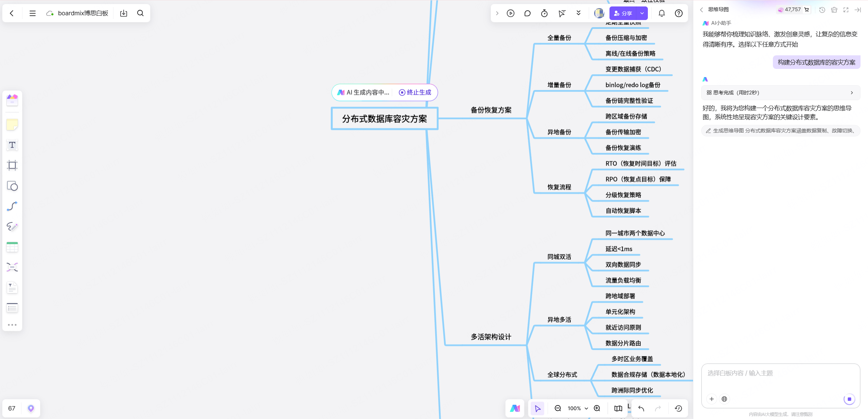Open the credits 47,757 shop cart
The width and height of the screenshot is (868, 419).
(x=807, y=10)
